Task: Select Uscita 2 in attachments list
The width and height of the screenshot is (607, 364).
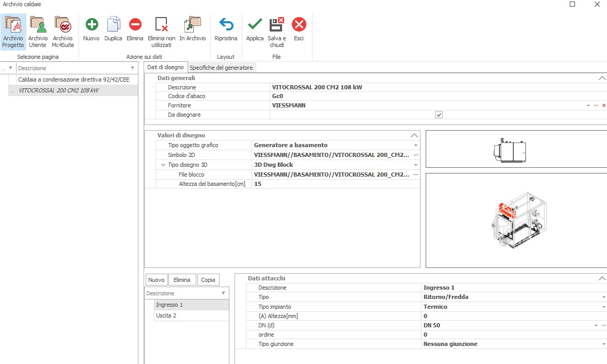Action: tap(166, 315)
